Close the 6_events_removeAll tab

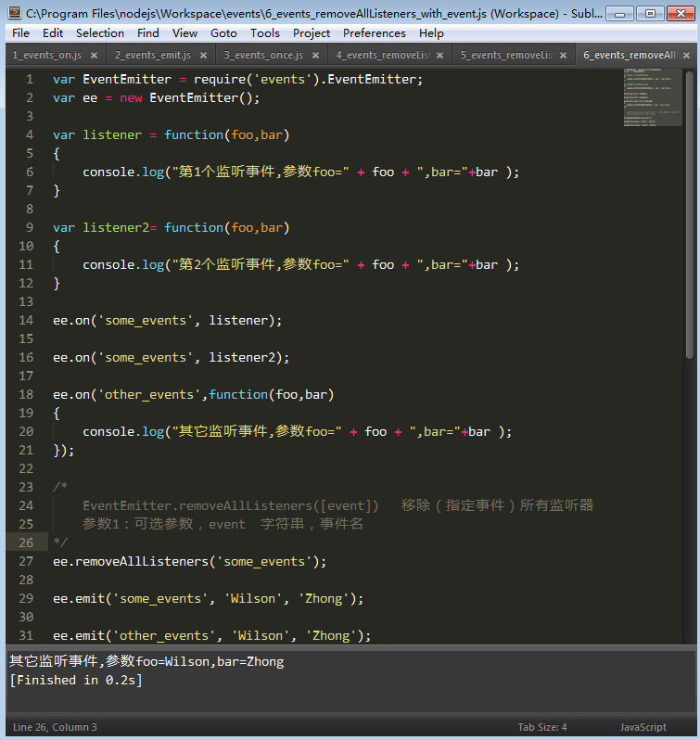click(x=686, y=56)
